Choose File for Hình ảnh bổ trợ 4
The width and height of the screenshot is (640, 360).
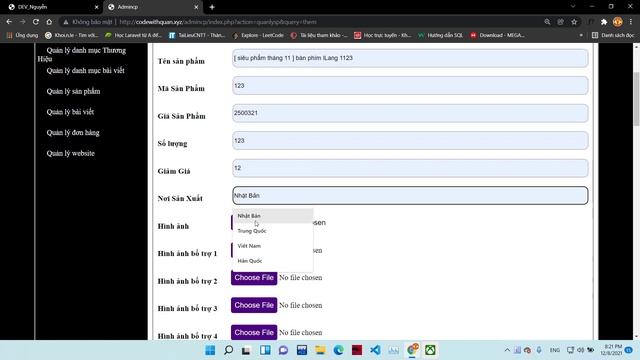coord(254,333)
